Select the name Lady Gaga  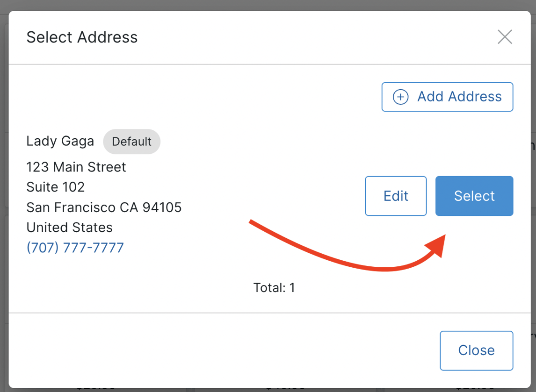pyautogui.click(x=60, y=141)
